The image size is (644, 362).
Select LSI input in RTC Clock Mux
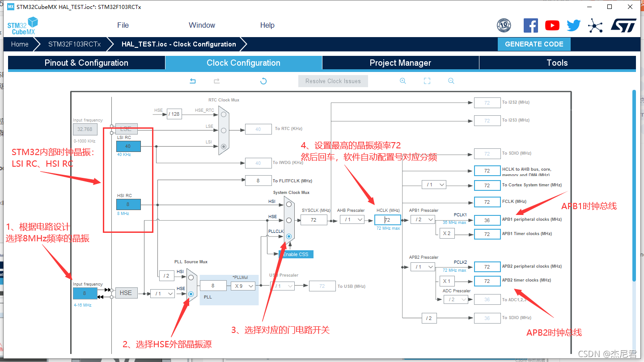pos(223,146)
